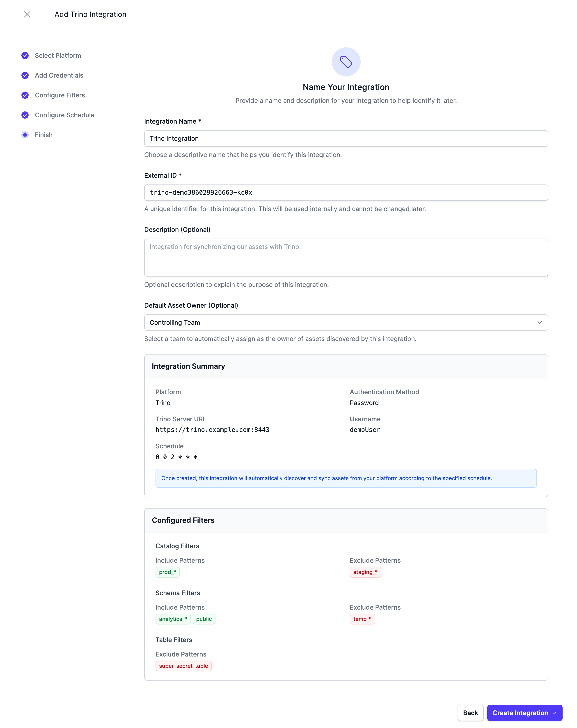Click the Password authentication method value
This screenshot has height=728, width=577.
[x=364, y=403]
